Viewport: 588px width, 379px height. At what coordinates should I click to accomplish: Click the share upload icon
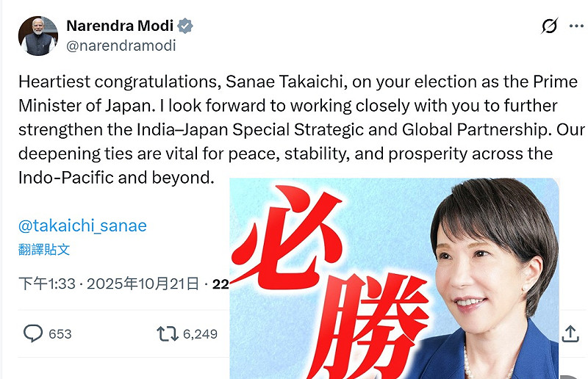570,333
